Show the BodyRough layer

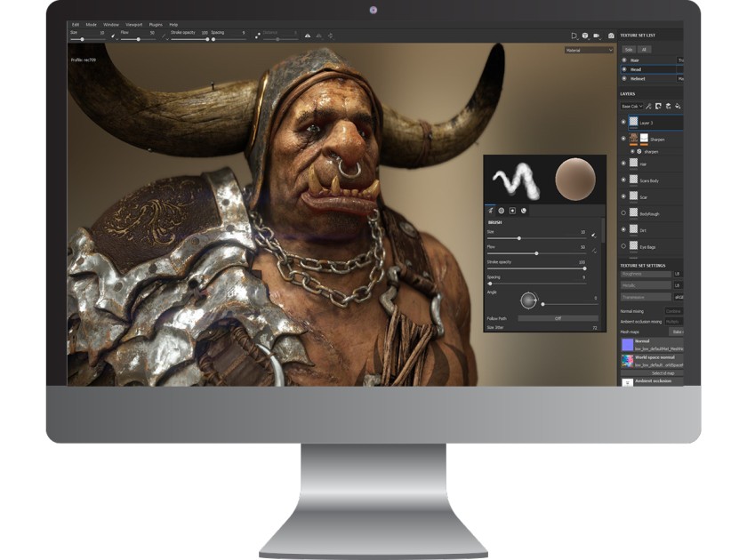click(x=623, y=213)
